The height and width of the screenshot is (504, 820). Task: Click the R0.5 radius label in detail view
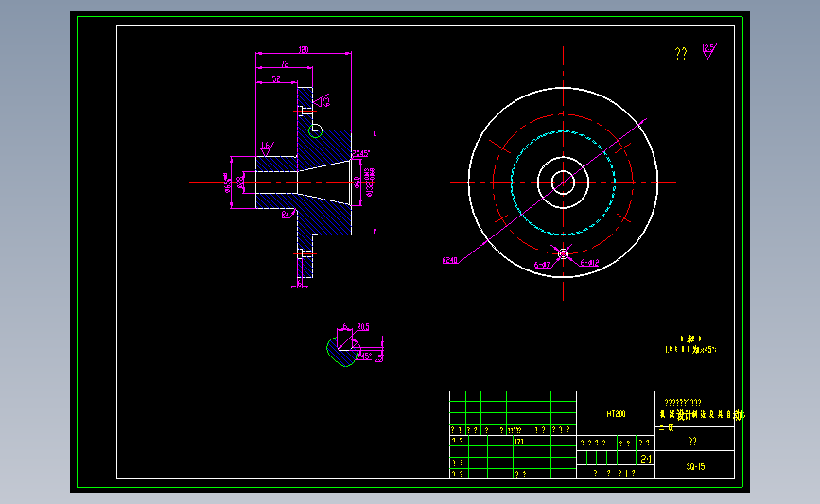point(363,327)
